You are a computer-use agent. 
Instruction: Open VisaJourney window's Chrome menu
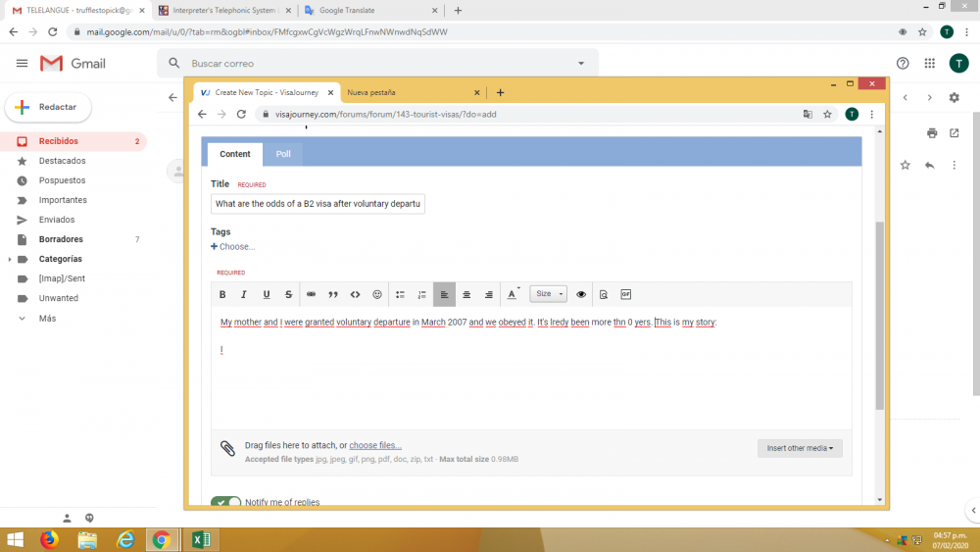[872, 115]
